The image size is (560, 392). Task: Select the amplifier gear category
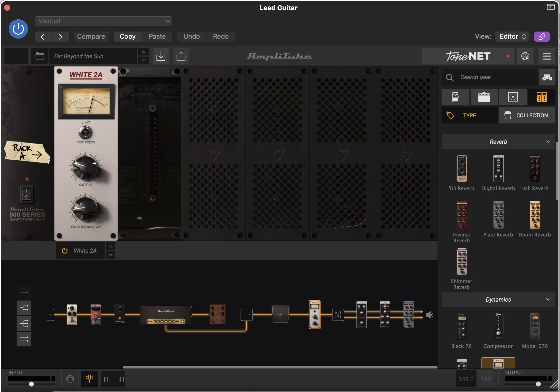tap(484, 97)
